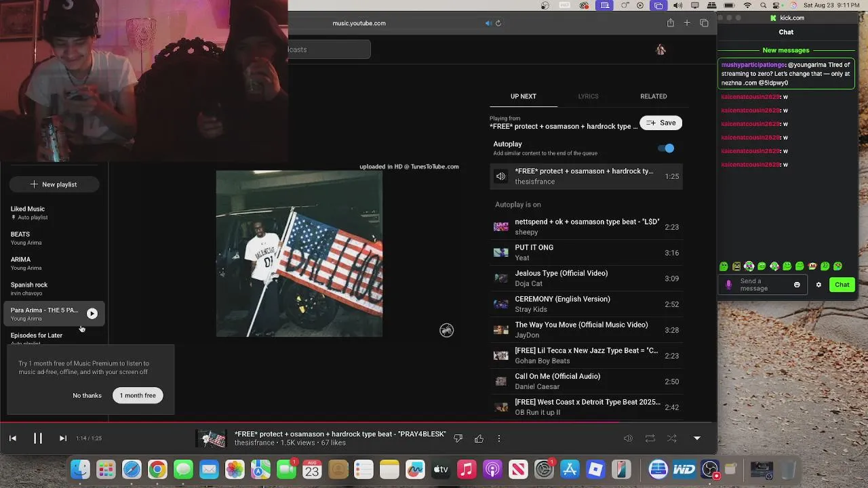Dislike the PRAY4BLESK track

coord(458,439)
